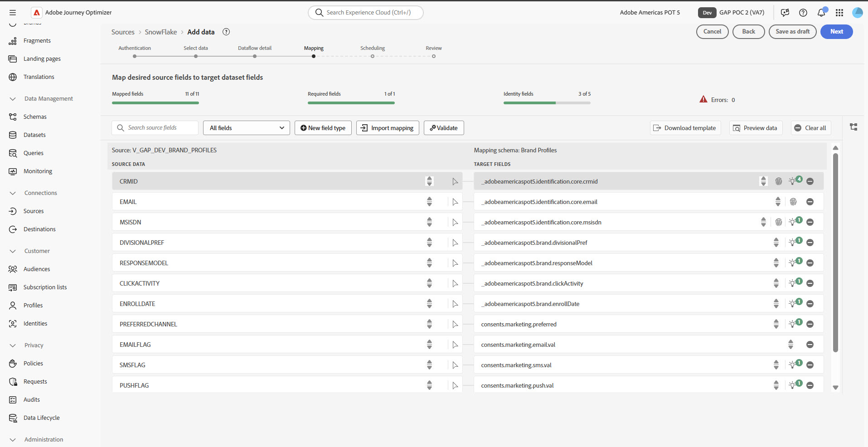
Task: Click the Search source fields input
Action: pyautogui.click(x=155, y=128)
